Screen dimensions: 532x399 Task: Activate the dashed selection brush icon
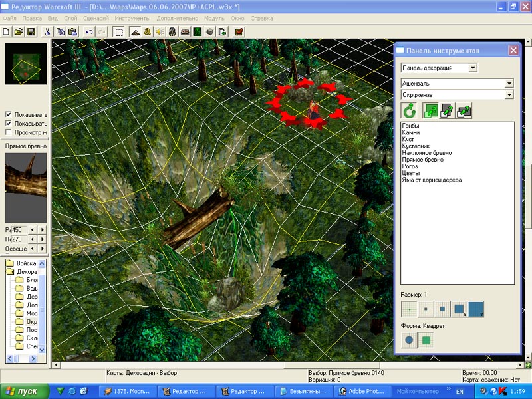119,32
